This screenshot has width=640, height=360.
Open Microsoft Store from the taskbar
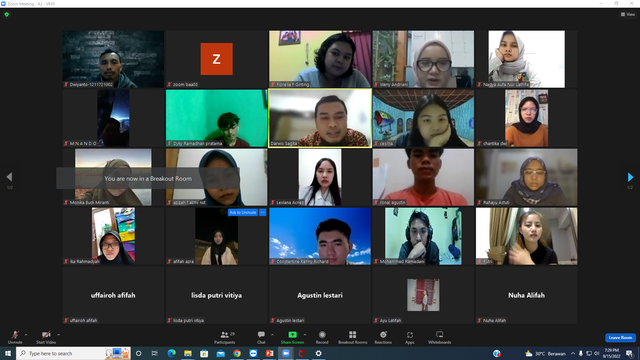pos(204,353)
